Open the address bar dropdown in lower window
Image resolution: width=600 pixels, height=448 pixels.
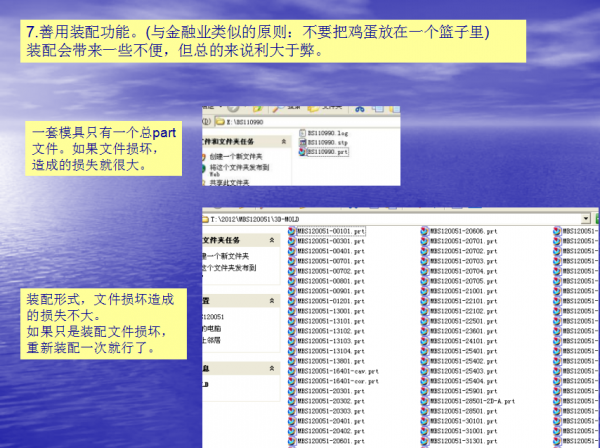pos(585,219)
